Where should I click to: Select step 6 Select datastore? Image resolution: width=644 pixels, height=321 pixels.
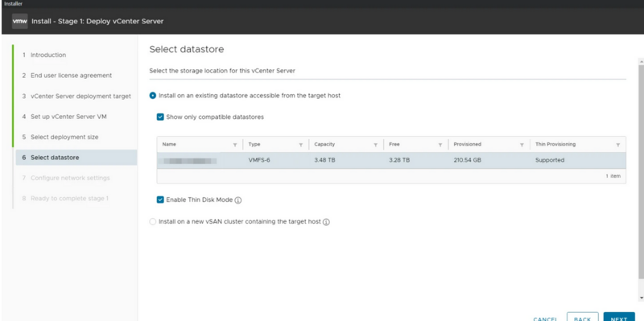tap(76, 158)
